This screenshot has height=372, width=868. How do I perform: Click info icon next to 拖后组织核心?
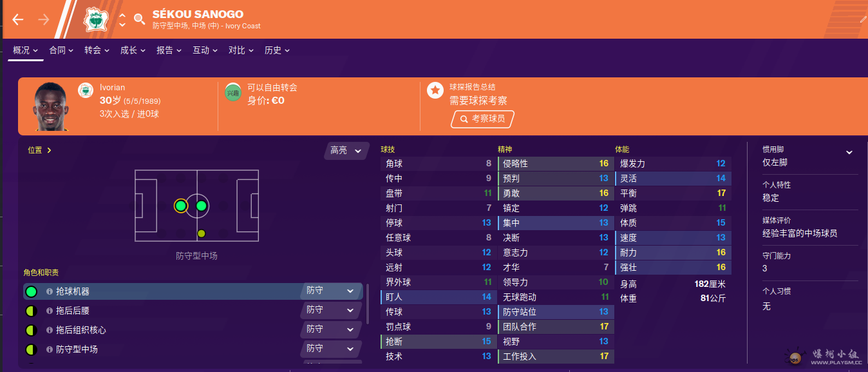50,330
